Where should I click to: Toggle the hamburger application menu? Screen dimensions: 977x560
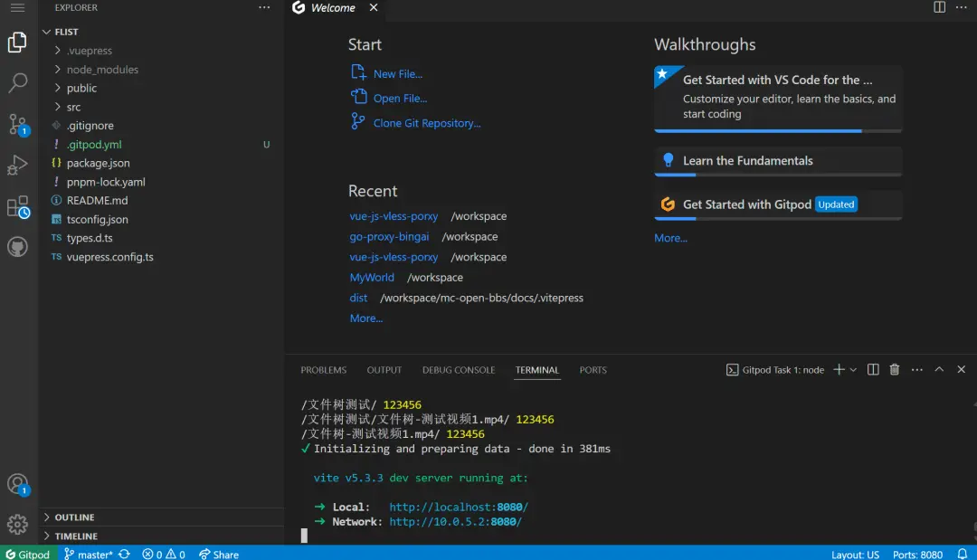pos(17,7)
